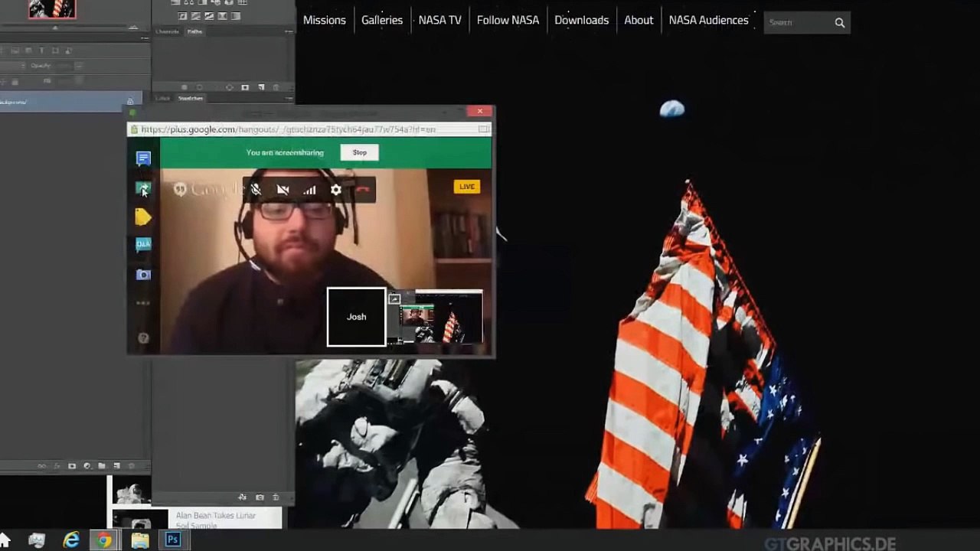Open the Paths panel flyout menu

(289, 31)
